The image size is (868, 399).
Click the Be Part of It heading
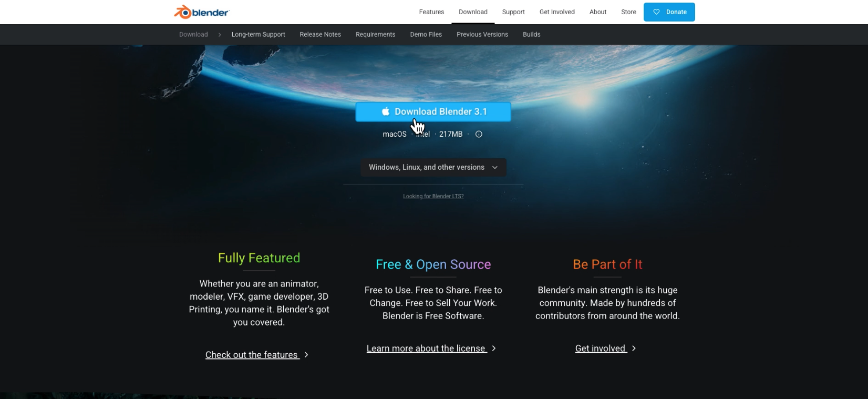(607, 264)
